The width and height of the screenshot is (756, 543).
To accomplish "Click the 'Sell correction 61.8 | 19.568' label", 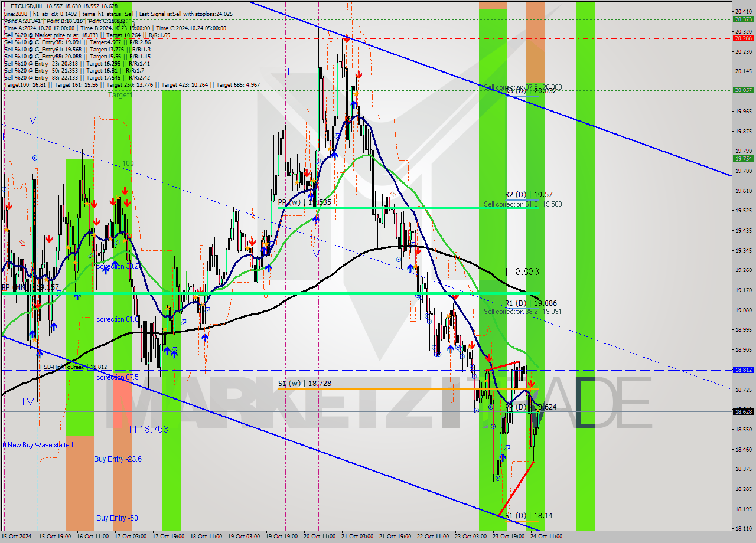I will [x=523, y=204].
